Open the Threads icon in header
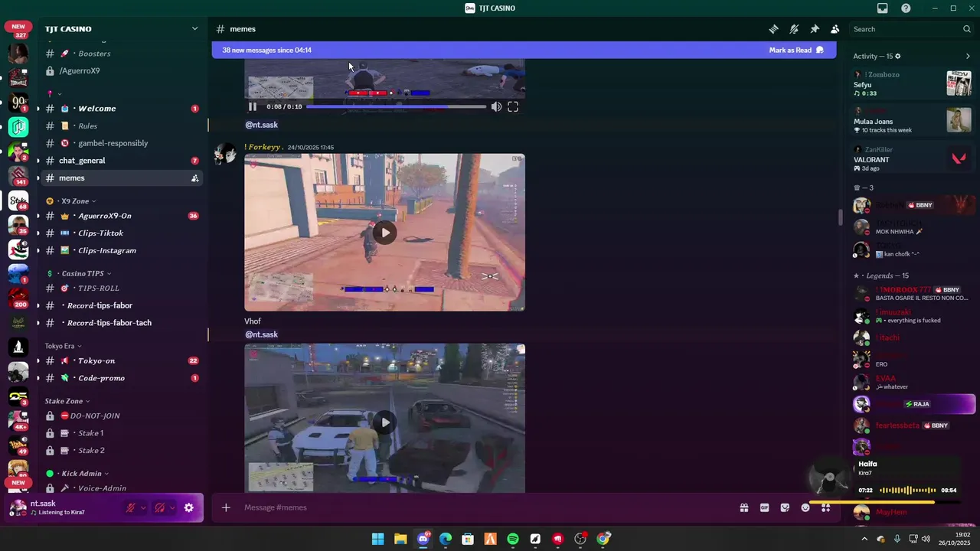This screenshot has height=551, width=980. [774, 29]
